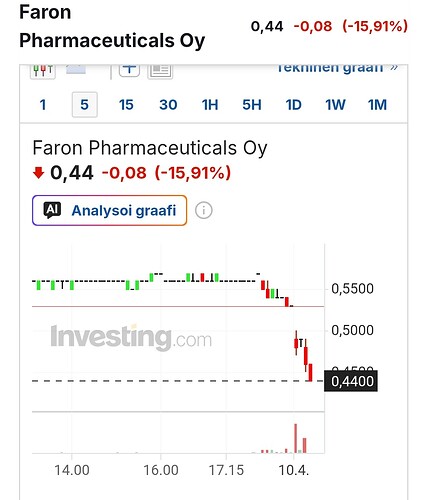This screenshot has height=500, width=427.
Task: Choose the 1H interval
Action: (x=210, y=105)
